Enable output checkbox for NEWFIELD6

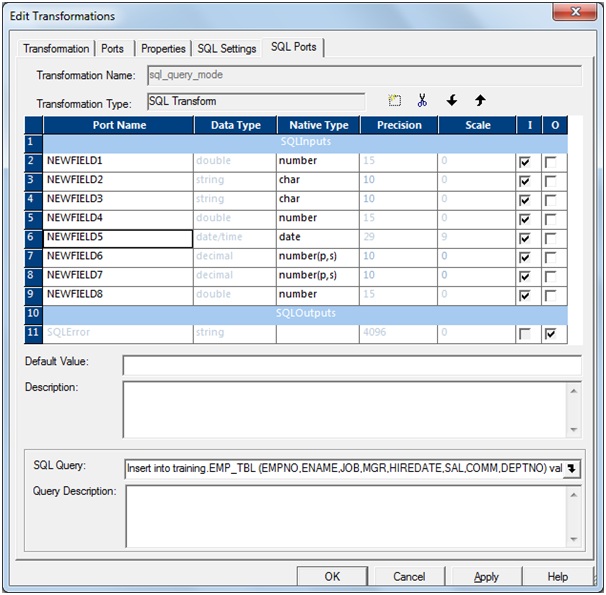coord(550,257)
